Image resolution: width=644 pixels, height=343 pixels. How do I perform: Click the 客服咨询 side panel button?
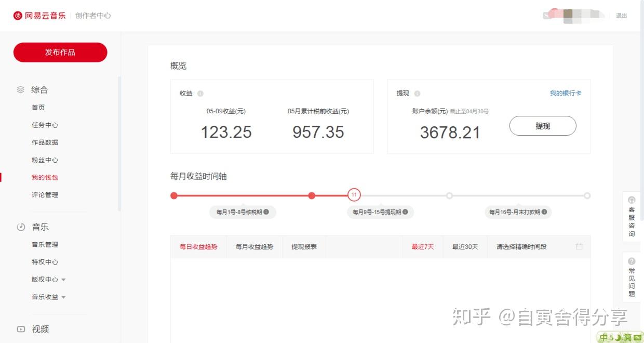click(632, 217)
